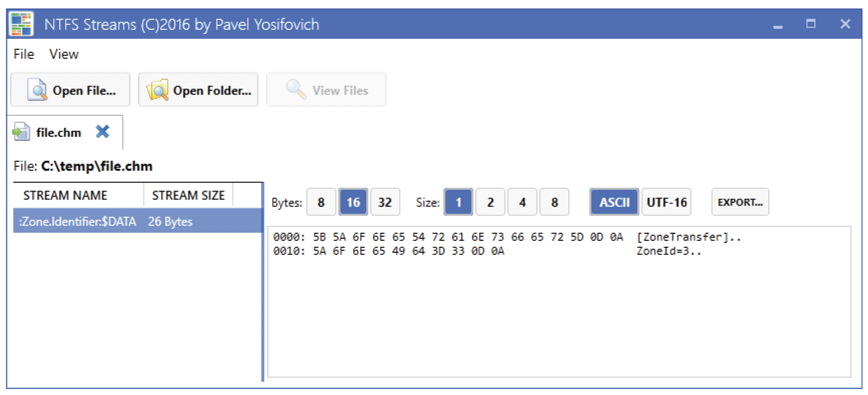The height and width of the screenshot is (395, 868).
Task: Click the NTFS Streams app icon in title bar
Action: pos(21,24)
